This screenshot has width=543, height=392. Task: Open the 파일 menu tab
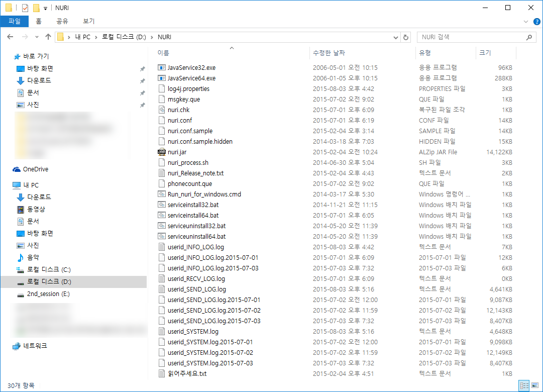tap(15, 21)
